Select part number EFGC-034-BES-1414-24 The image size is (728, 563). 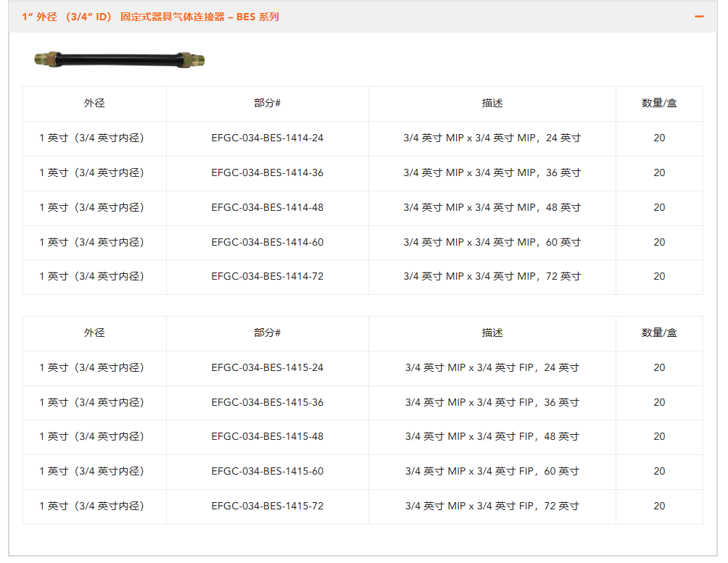(268, 138)
